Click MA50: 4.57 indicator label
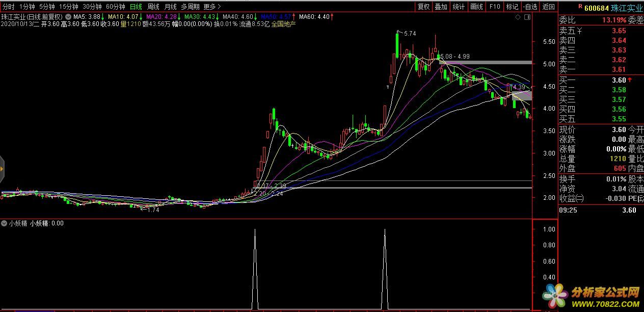Screen dimensions: 644x312 click(x=276, y=17)
